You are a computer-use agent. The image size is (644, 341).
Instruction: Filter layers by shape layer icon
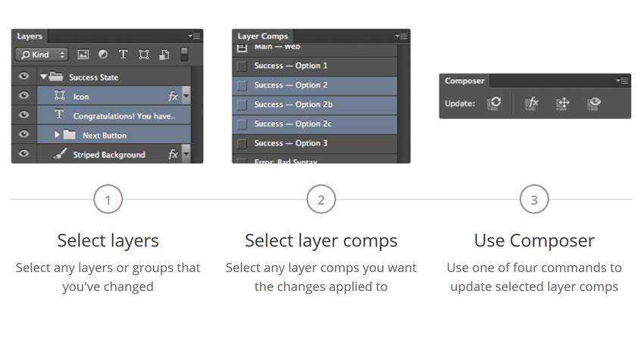[x=143, y=55]
